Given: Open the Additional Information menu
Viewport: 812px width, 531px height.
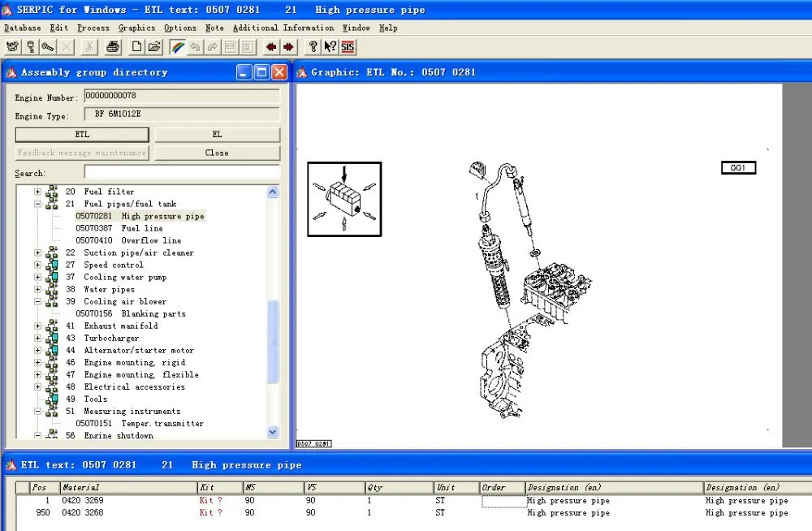Looking at the screenshot, I should (x=283, y=28).
